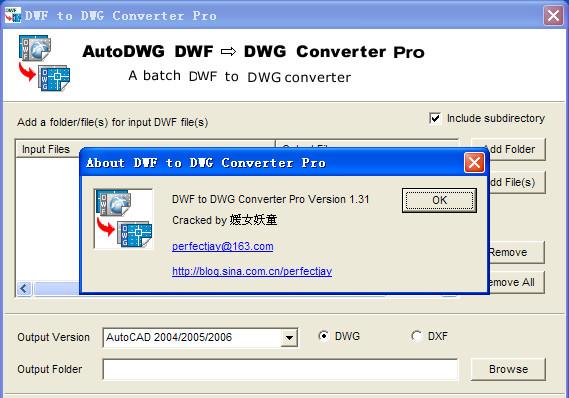Browse for an output folder
569x398 pixels.
click(508, 369)
